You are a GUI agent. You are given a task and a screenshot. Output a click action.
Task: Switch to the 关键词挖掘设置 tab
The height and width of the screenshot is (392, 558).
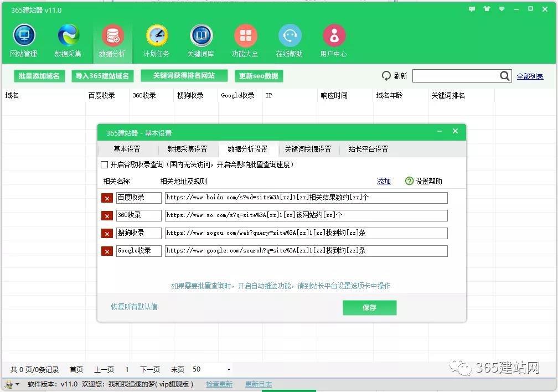point(308,149)
